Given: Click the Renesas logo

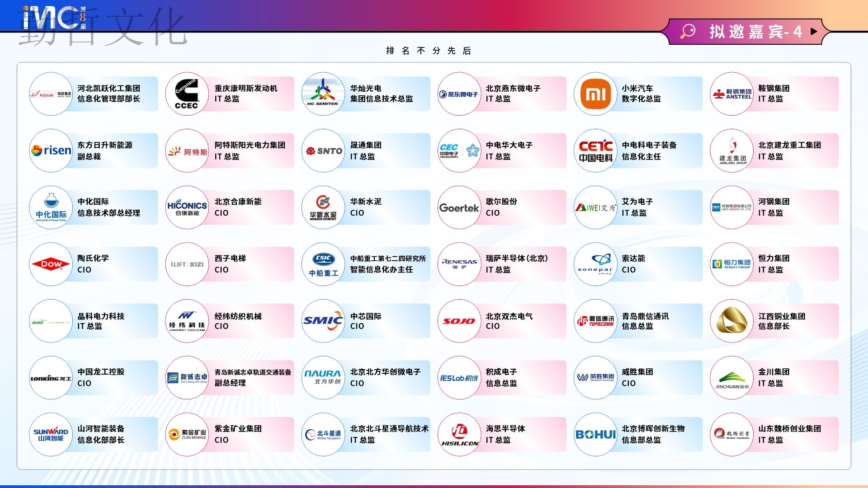Looking at the screenshot, I should coord(459,264).
